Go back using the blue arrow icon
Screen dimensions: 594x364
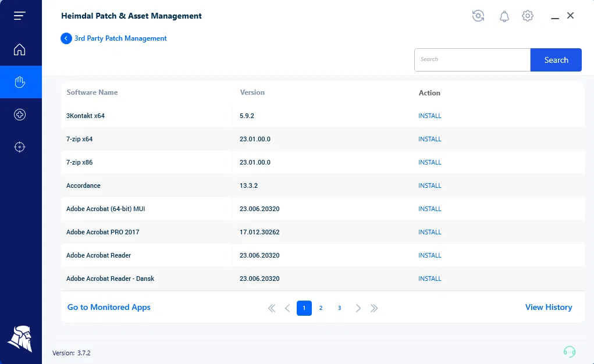point(66,38)
